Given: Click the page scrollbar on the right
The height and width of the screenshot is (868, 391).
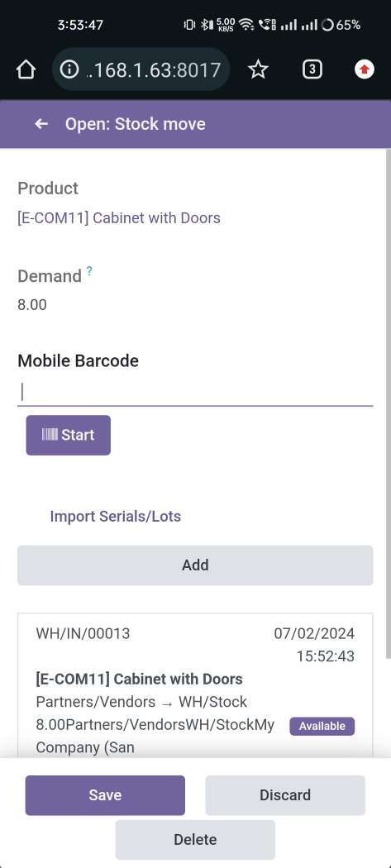Looking at the screenshot, I should coord(389,404).
